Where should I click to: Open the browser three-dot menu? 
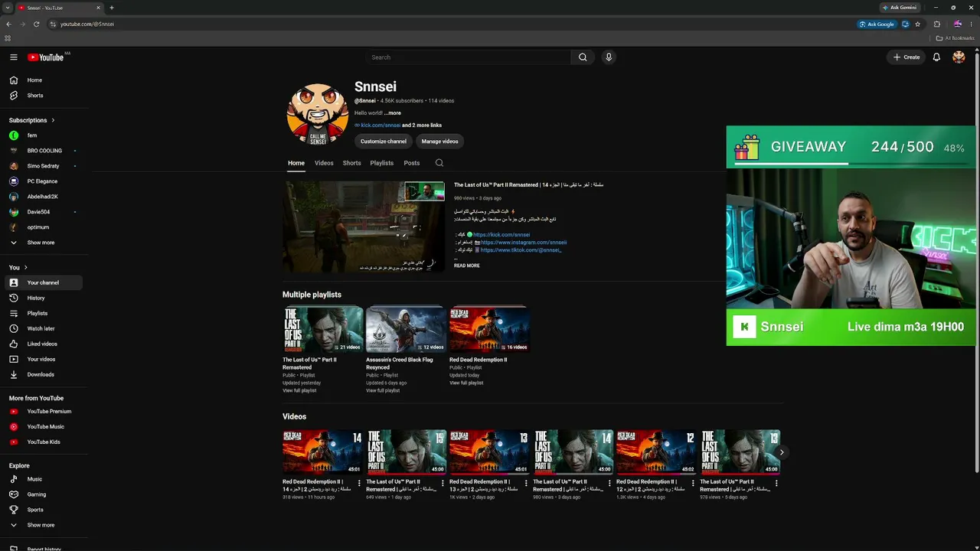tap(972, 24)
